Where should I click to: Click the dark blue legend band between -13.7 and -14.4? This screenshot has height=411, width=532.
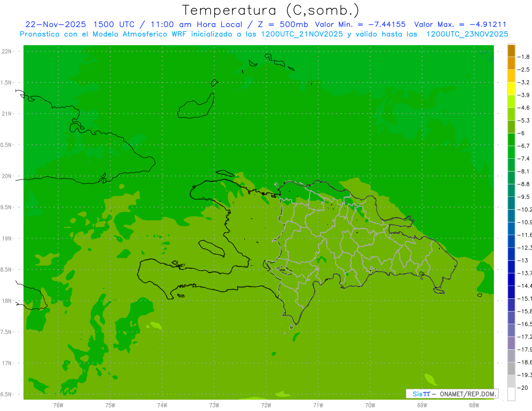[511, 279]
